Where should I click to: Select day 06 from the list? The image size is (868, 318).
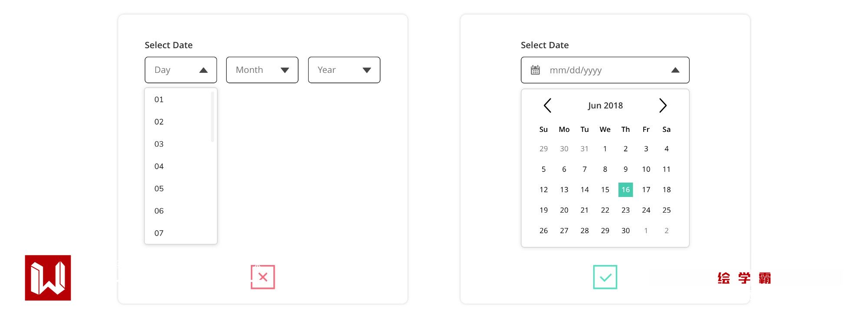click(159, 211)
